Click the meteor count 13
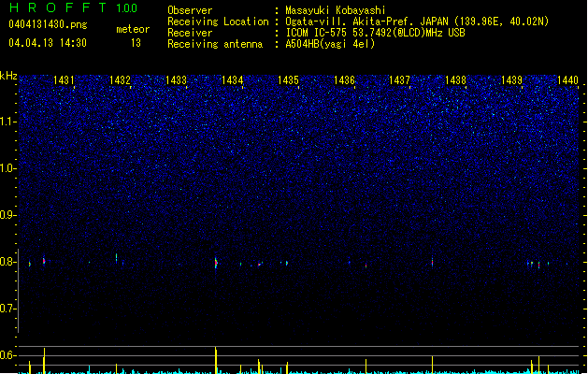588x374 pixels. tap(136, 43)
